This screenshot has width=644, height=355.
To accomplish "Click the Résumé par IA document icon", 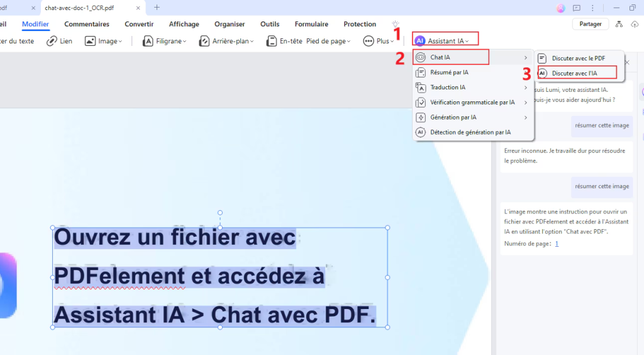I will 421,73.
